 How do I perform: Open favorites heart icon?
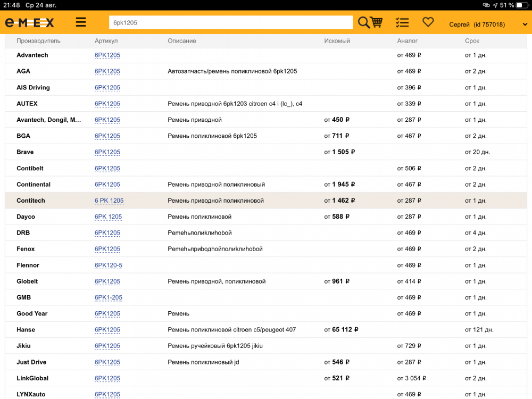click(428, 22)
